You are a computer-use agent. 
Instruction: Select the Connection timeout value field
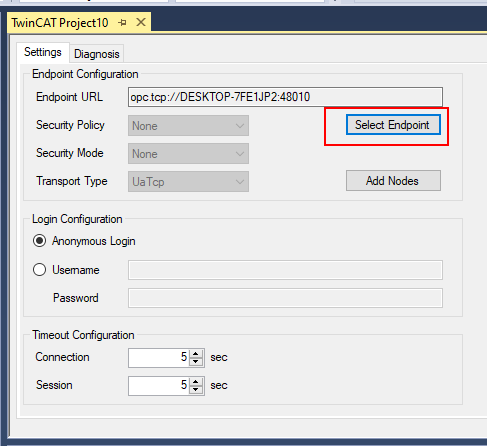tap(159, 358)
